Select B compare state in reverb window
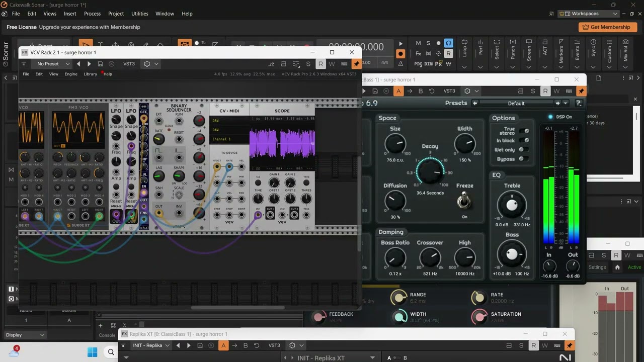Image resolution: width=644 pixels, height=362 pixels. click(x=421, y=91)
